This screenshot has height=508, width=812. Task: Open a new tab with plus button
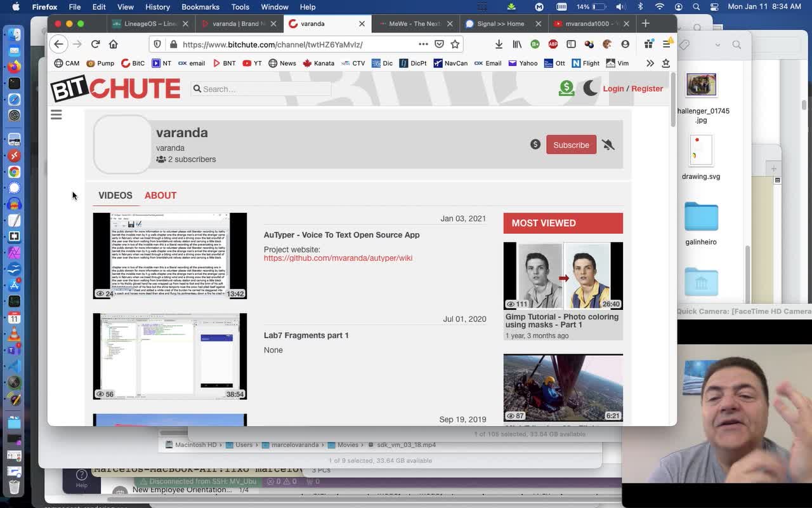(x=645, y=23)
